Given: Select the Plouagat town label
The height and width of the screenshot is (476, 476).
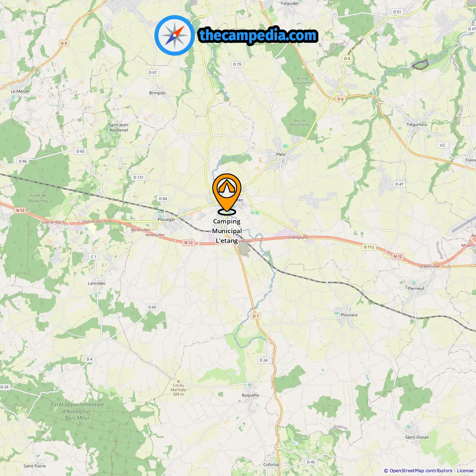Looking at the screenshot, I should point(166,219).
